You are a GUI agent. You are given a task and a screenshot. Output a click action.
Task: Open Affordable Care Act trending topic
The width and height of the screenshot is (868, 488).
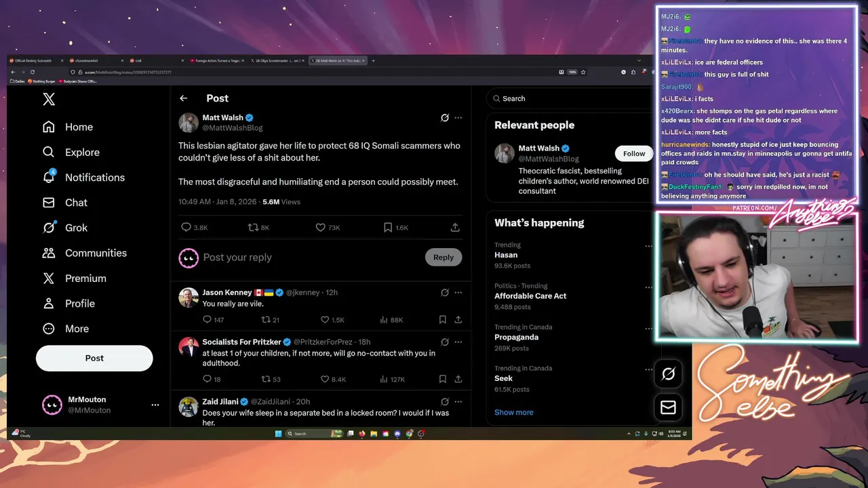click(x=530, y=296)
